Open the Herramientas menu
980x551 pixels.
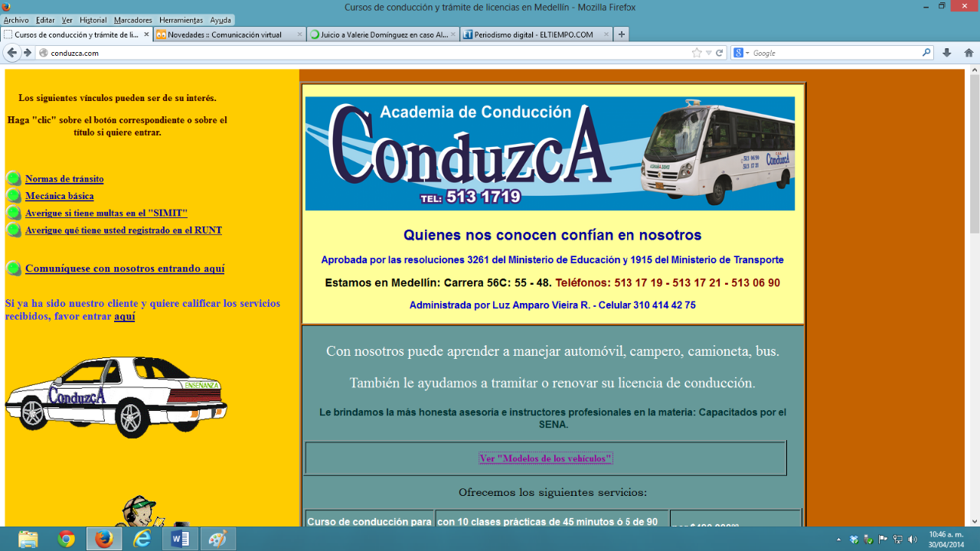pyautogui.click(x=181, y=20)
